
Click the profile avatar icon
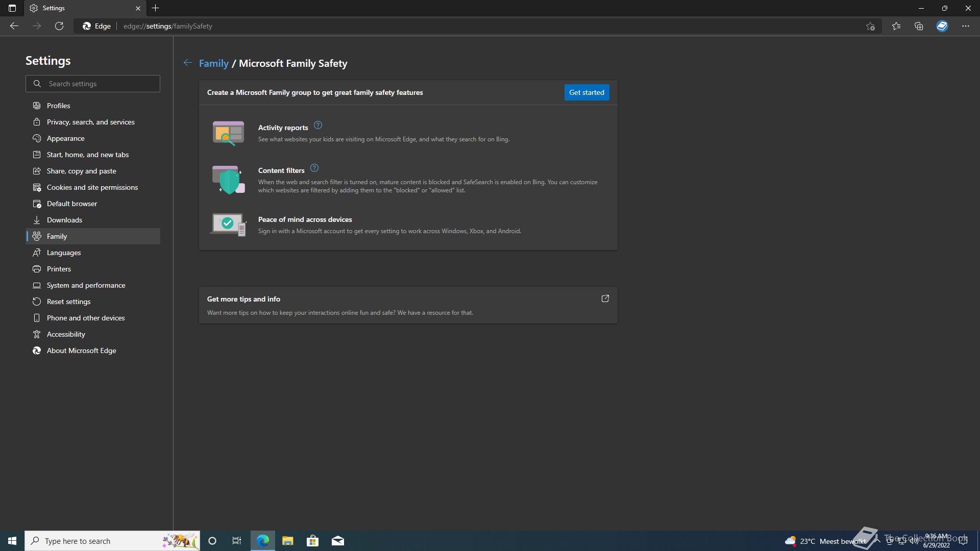click(x=942, y=26)
